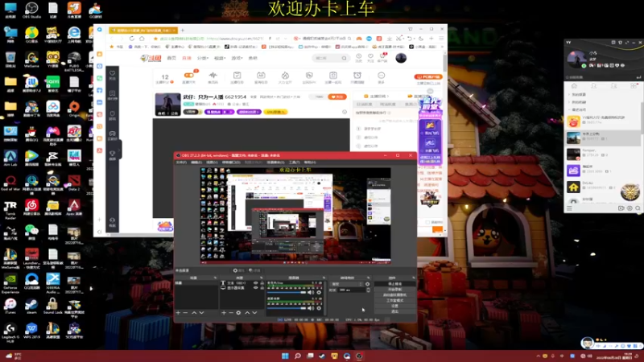Undock the OBS audio mixer panel

tap(324, 278)
